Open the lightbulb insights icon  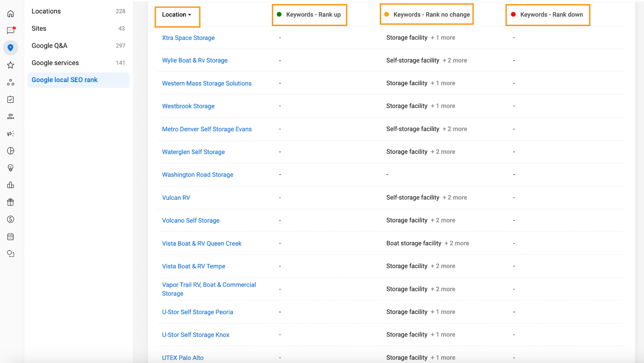coord(10,168)
